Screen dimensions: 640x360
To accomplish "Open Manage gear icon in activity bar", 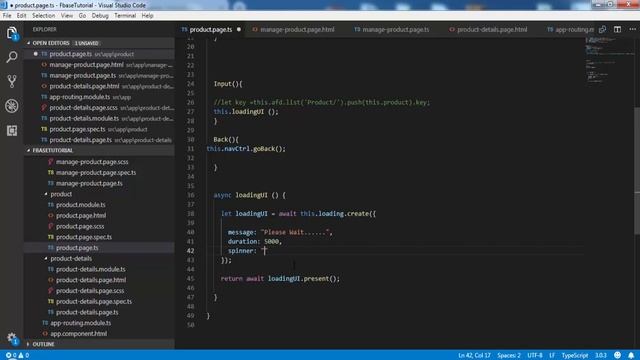I will tap(12, 338).
